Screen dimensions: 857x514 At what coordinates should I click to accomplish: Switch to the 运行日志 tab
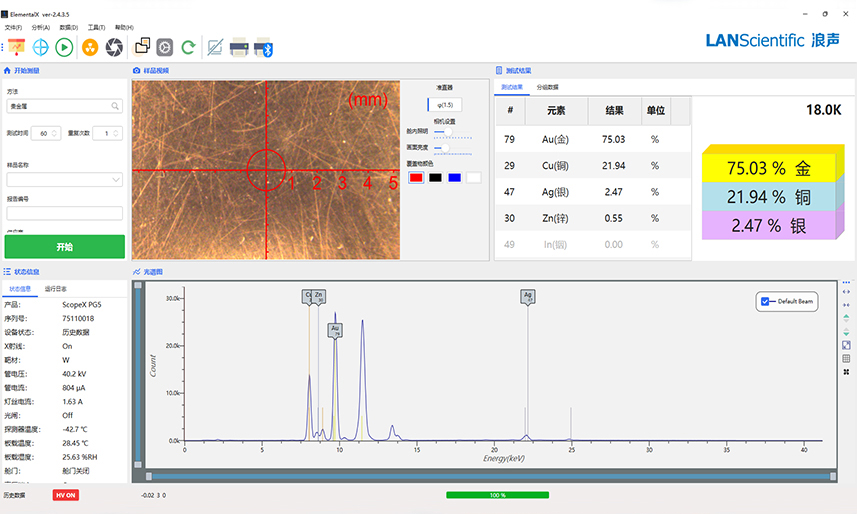pyautogui.click(x=56, y=288)
